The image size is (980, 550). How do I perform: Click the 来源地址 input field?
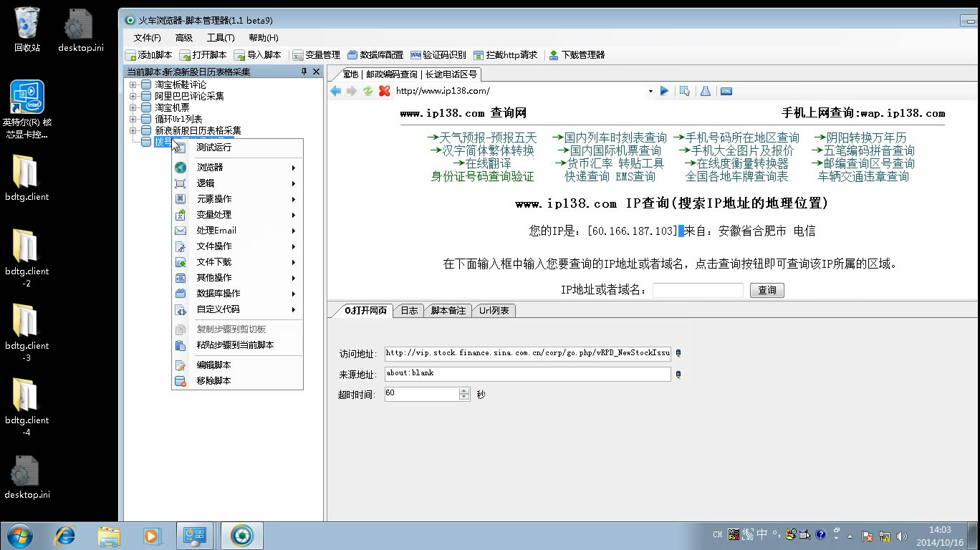point(528,374)
